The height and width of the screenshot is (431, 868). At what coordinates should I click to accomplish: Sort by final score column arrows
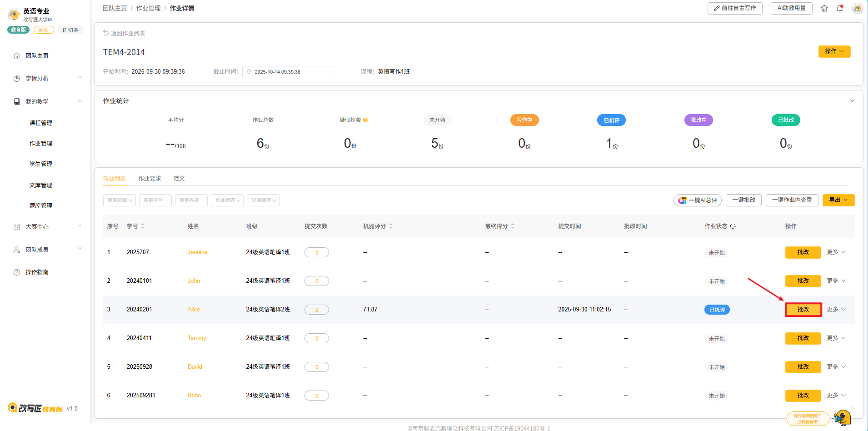click(x=513, y=226)
